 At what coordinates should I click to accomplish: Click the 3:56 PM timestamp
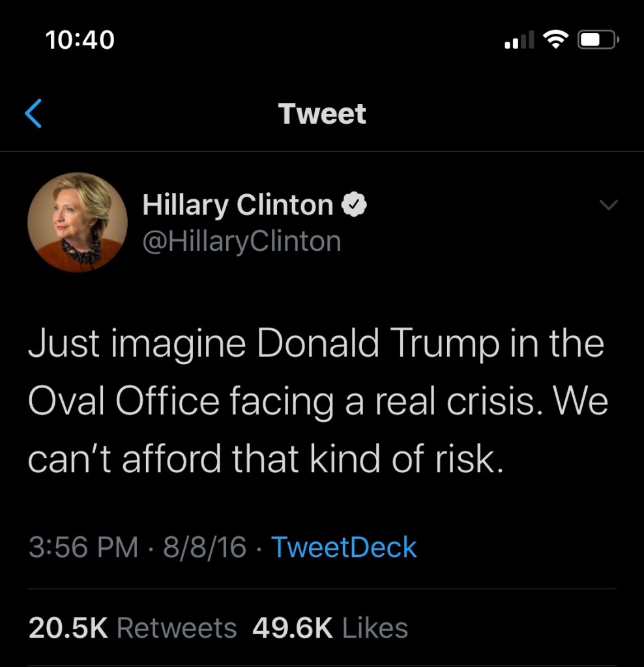coord(83,546)
